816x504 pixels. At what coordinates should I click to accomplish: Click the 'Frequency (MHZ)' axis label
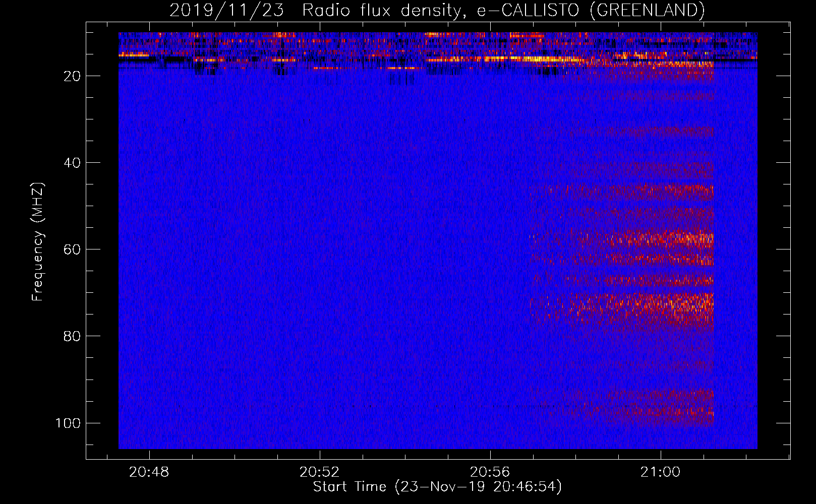pyautogui.click(x=38, y=242)
